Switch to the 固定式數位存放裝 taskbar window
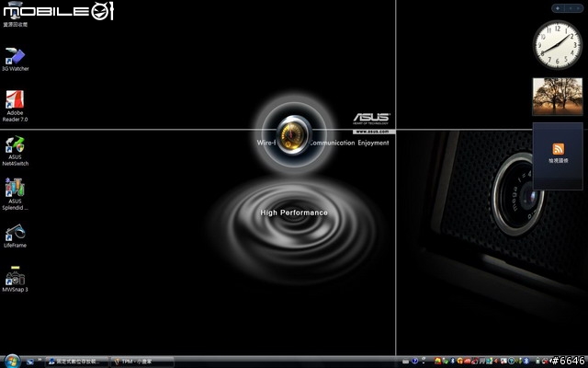This screenshot has width=588, height=368. click(x=77, y=362)
